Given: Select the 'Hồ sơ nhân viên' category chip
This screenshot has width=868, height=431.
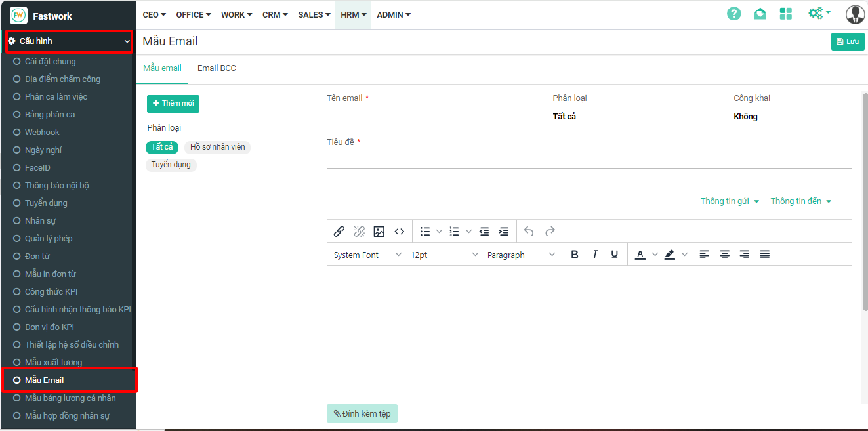Looking at the screenshot, I should (x=217, y=147).
